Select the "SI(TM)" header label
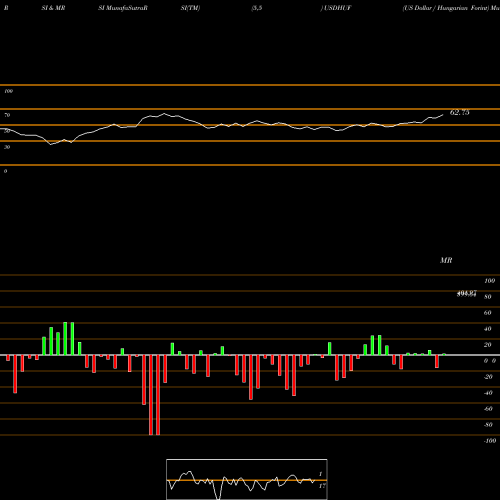Viewport: 500px width, 500px height. (x=190, y=8)
